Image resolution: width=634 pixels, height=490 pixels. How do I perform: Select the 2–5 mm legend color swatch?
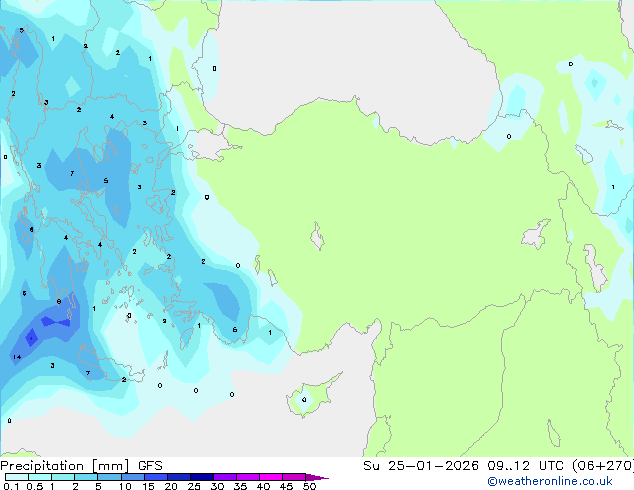point(86,477)
